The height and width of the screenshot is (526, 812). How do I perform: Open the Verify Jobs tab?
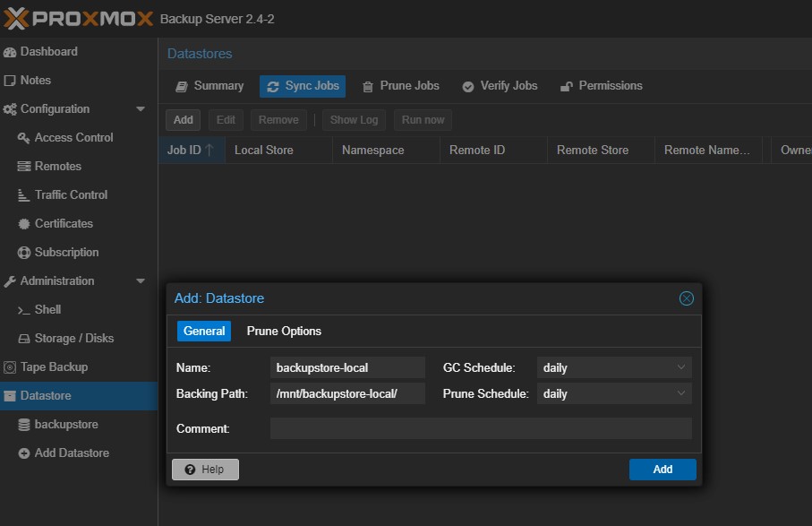point(500,86)
